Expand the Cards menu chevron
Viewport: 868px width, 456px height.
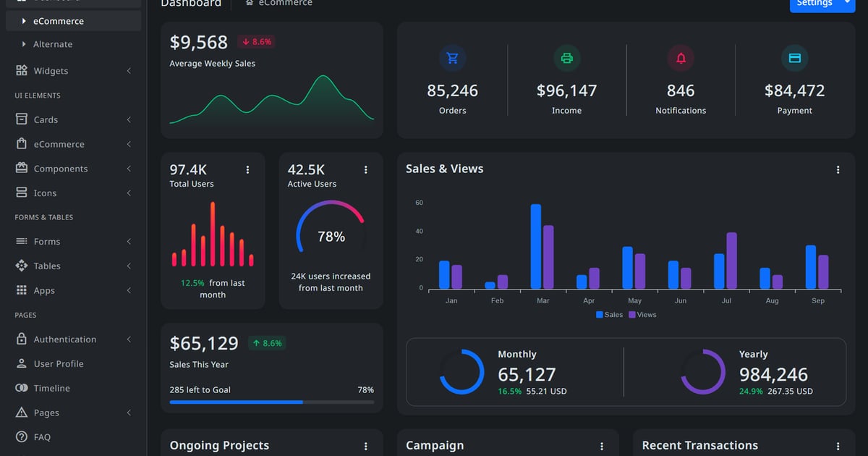129,119
